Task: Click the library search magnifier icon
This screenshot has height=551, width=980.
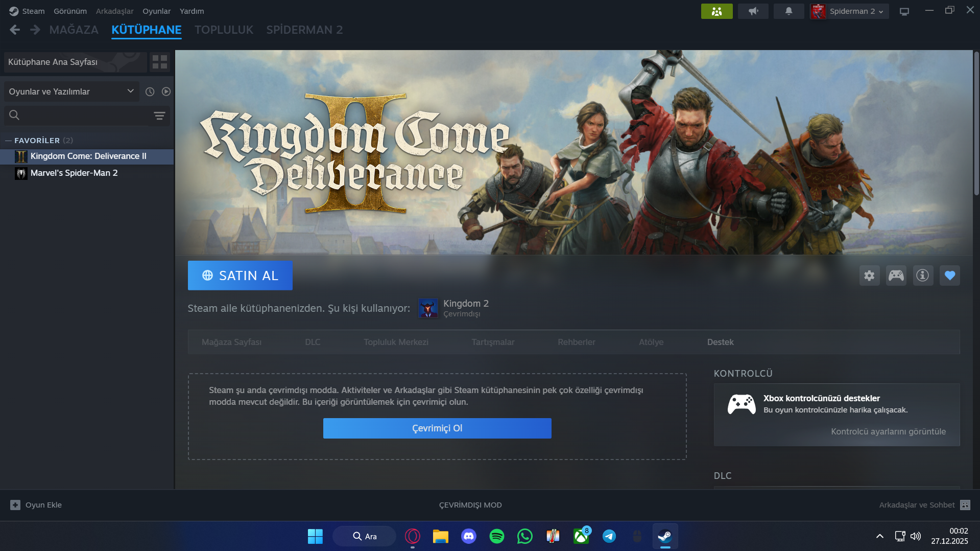Action: 14,116
